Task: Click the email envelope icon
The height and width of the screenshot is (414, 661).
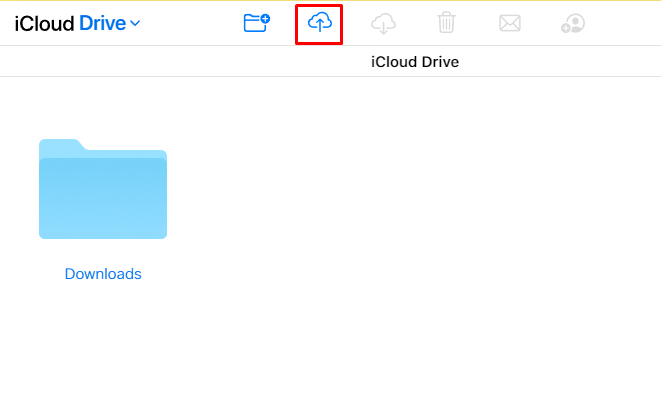Action: point(510,23)
